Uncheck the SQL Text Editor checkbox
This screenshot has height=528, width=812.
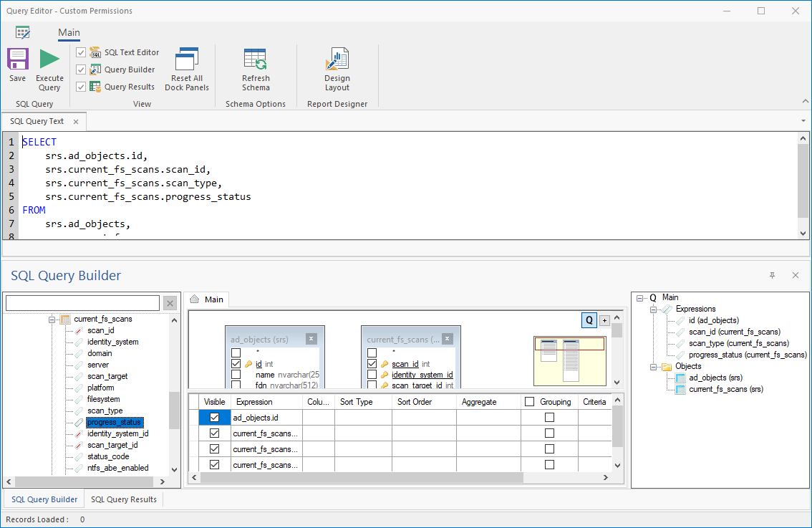point(81,52)
